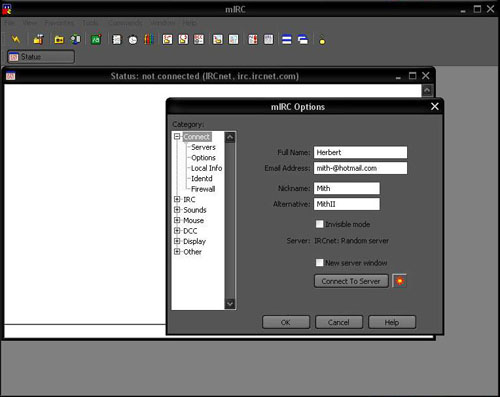Image resolution: width=500 pixels, height=397 pixels.
Task: Click the Alternative nickname field
Action: coord(347,204)
